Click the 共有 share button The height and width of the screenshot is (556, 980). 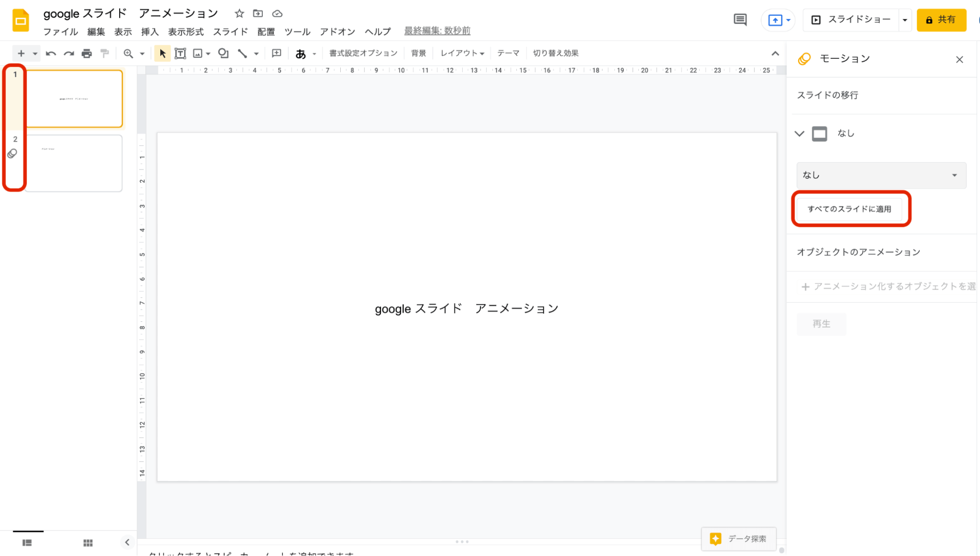[941, 20]
